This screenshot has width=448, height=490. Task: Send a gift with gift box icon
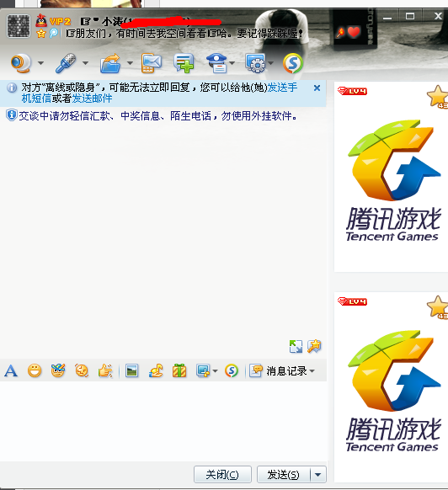pos(179,371)
